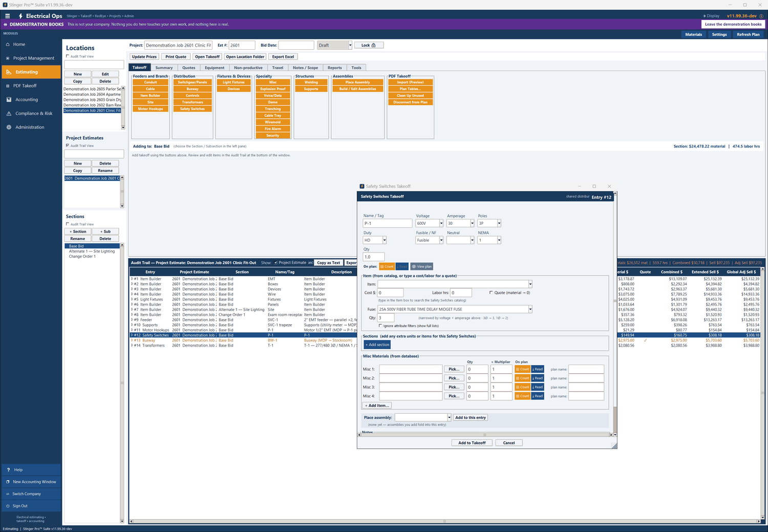The image size is (768, 532).
Task: Click the dialog's horizontal scrollbar
Action: coord(486,435)
